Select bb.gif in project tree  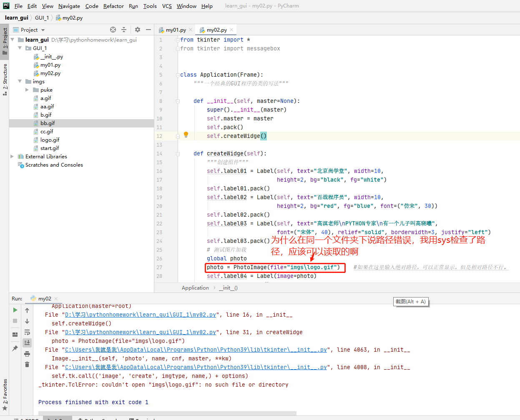click(x=48, y=123)
